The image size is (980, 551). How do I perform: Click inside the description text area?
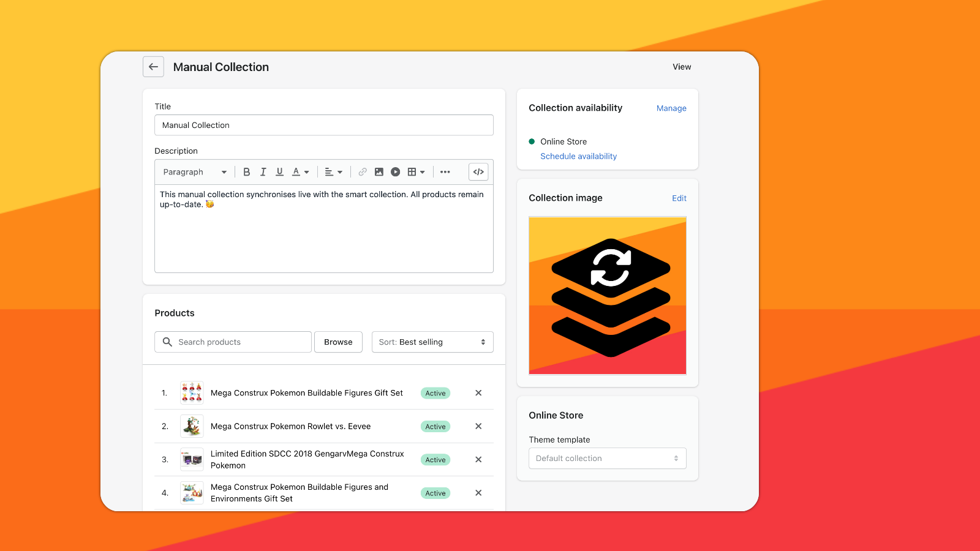[x=324, y=228]
